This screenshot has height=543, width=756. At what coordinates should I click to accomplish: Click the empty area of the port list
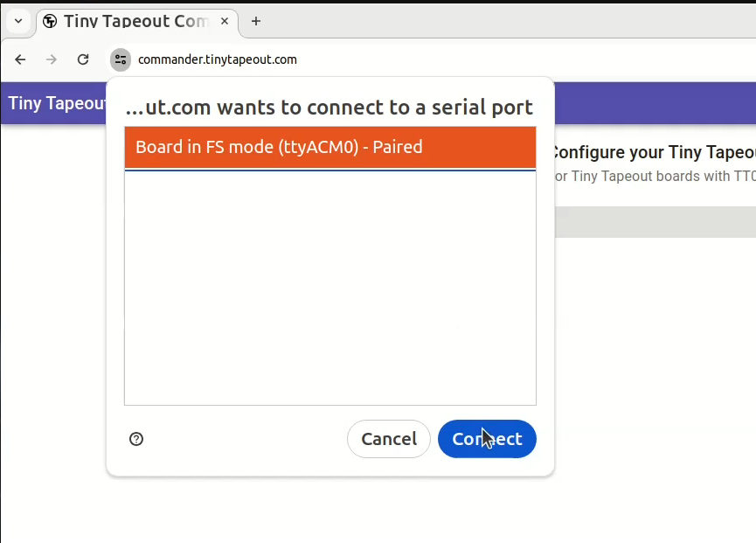(x=330, y=288)
